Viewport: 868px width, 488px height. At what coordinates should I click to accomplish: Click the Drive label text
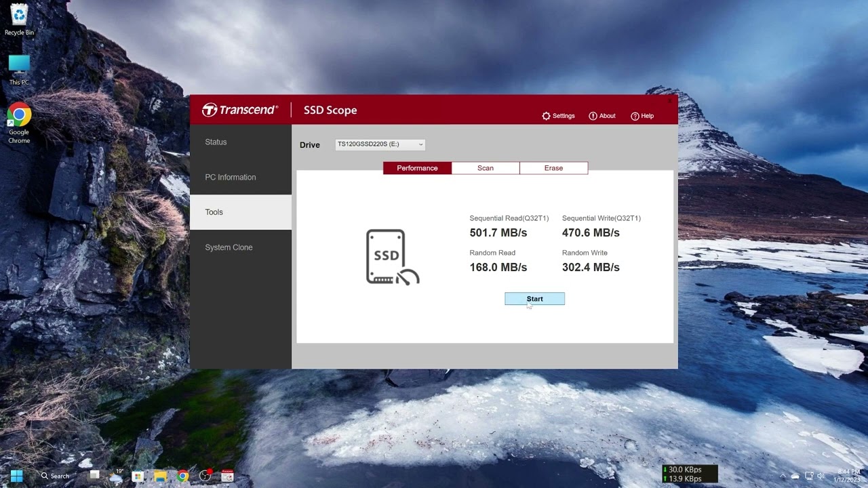coord(310,145)
